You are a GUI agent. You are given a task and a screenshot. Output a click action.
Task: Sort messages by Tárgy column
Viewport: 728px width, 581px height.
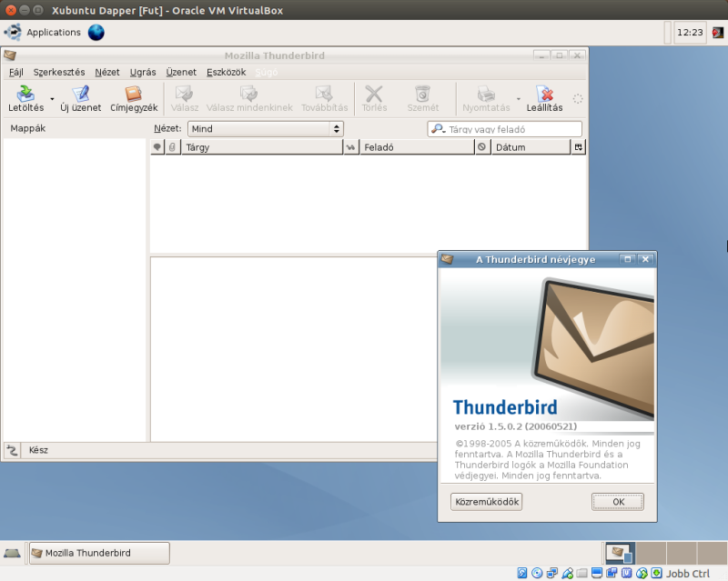click(x=262, y=147)
